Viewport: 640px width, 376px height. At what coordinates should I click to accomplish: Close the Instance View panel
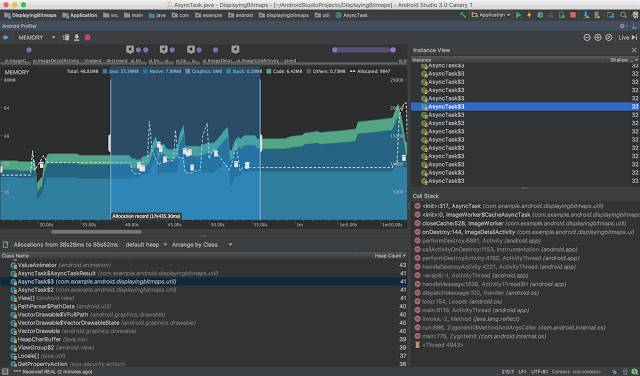click(x=634, y=50)
